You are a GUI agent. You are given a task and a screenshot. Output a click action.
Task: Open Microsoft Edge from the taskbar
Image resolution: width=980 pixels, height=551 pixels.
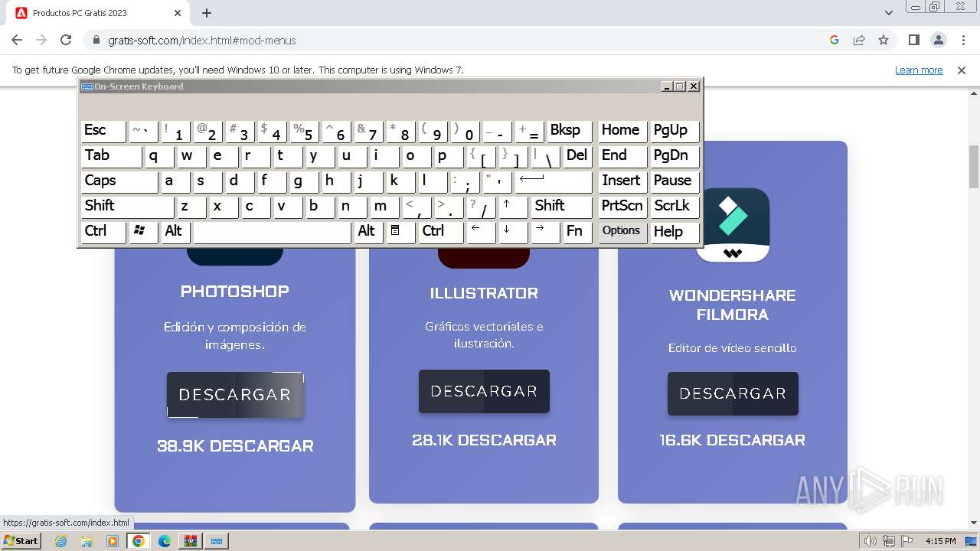coord(165,541)
